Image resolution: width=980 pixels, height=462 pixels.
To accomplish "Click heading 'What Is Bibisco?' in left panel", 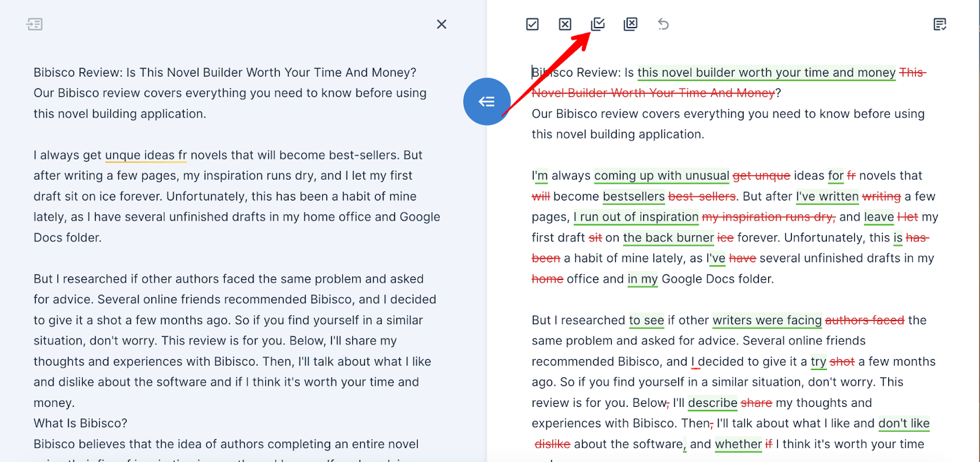I will 80,423.
